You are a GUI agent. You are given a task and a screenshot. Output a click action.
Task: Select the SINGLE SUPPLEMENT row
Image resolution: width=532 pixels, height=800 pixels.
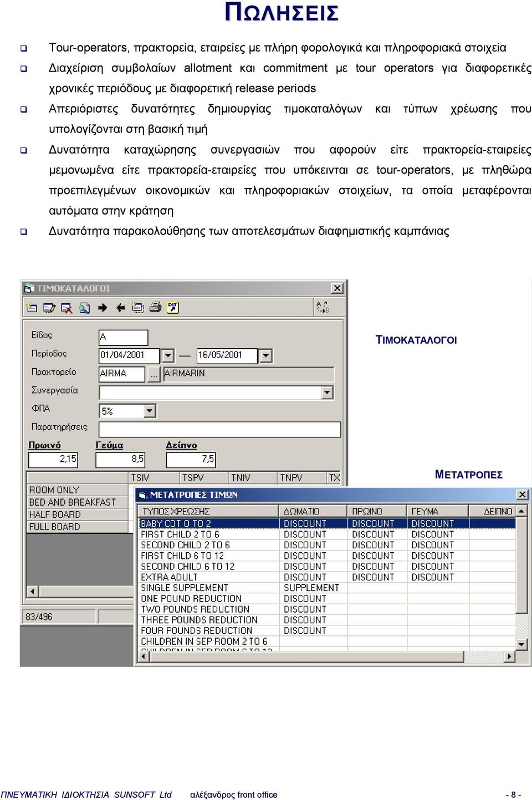(x=327, y=588)
